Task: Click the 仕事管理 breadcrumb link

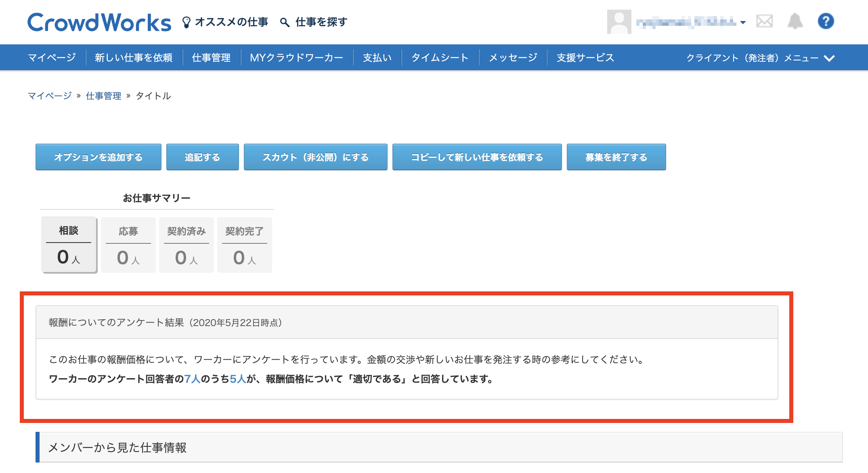Action: (103, 96)
